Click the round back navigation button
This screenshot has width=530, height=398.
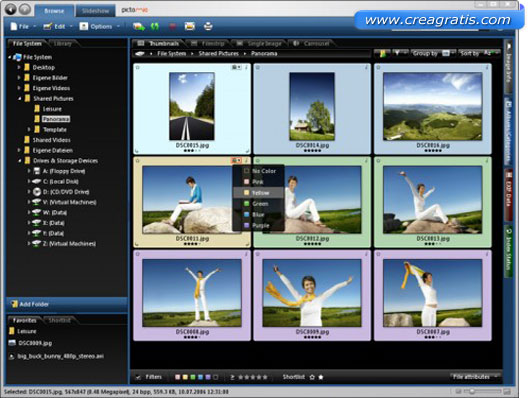point(10,9)
